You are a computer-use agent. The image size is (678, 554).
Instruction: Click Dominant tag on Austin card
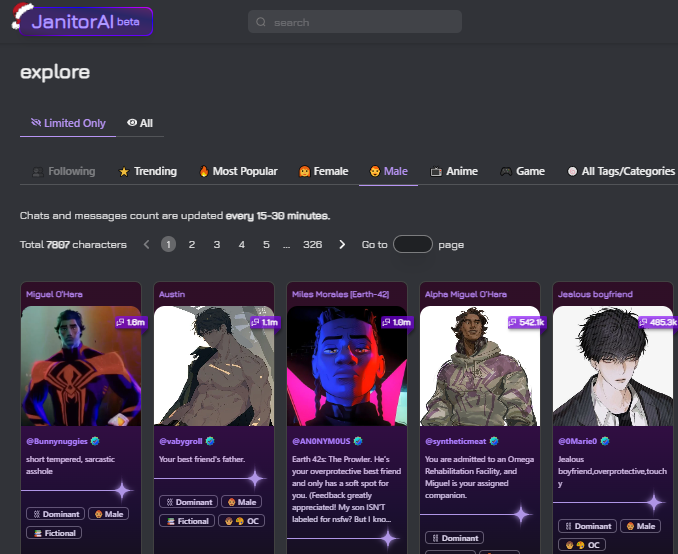pyautogui.click(x=189, y=502)
